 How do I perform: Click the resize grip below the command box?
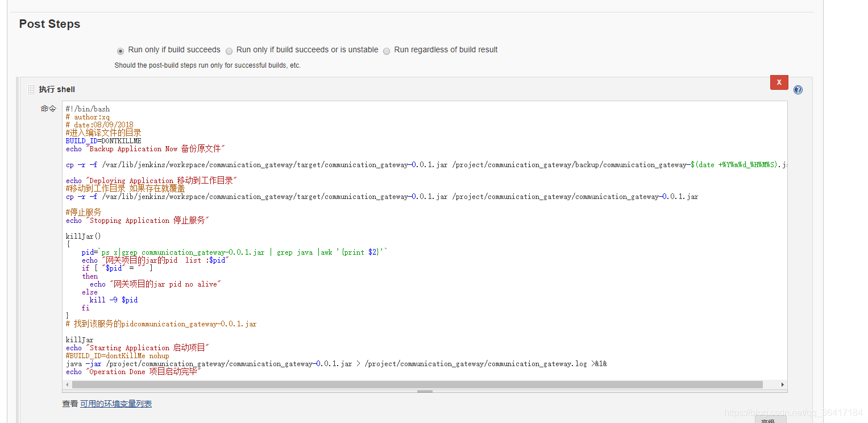tap(425, 391)
